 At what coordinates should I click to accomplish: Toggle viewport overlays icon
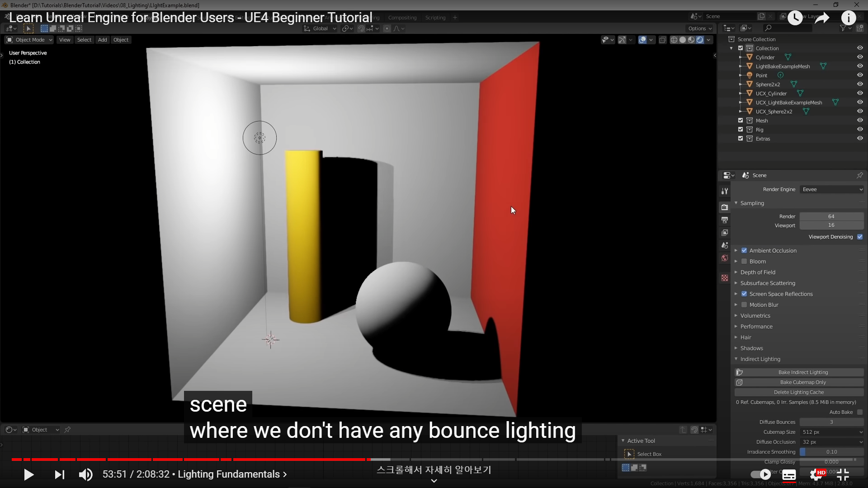pyautogui.click(x=642, y=40)
